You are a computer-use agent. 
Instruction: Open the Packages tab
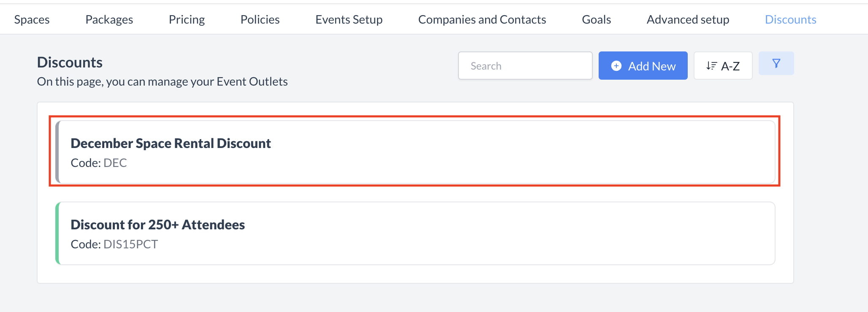109,19
